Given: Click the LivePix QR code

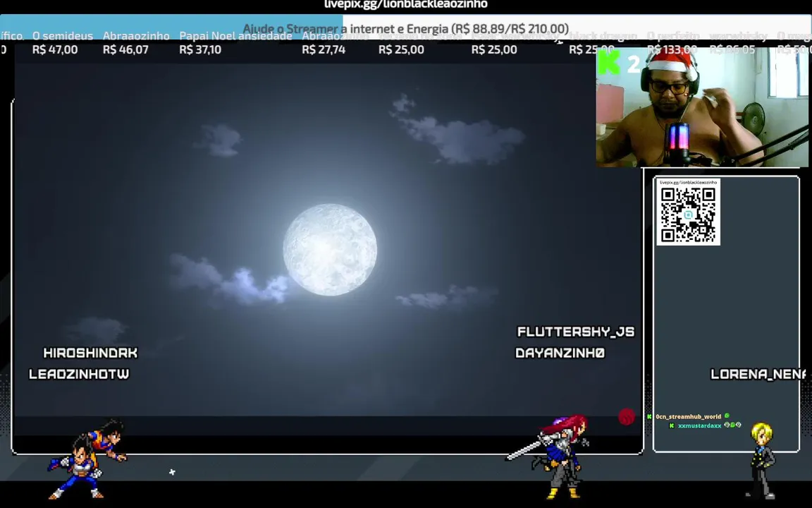Looking at the screenshot, I should point(688,214).
